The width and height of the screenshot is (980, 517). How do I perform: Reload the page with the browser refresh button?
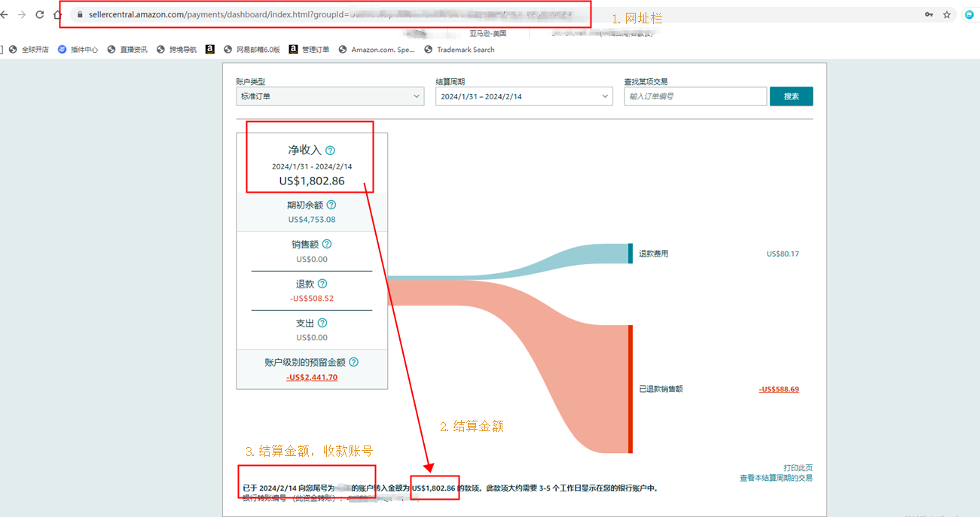[x=40, y=14]
